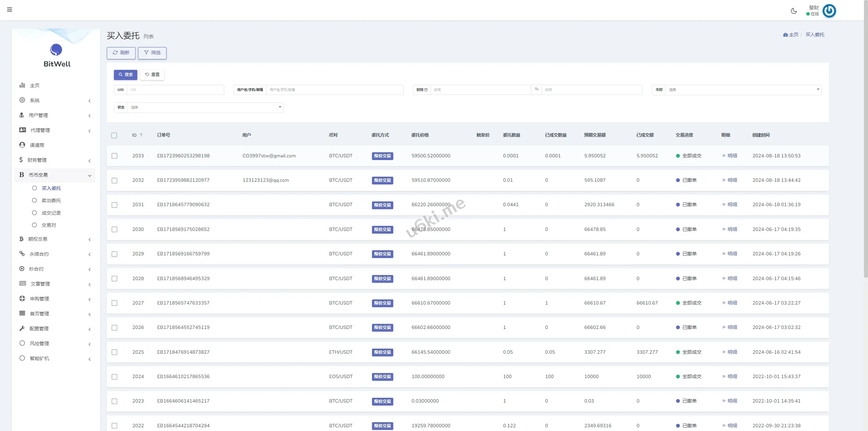Toggle dark mode moon icon
The width and height of the screenshot is (868, 431).
pyautogui.click(x=793, y=11)
